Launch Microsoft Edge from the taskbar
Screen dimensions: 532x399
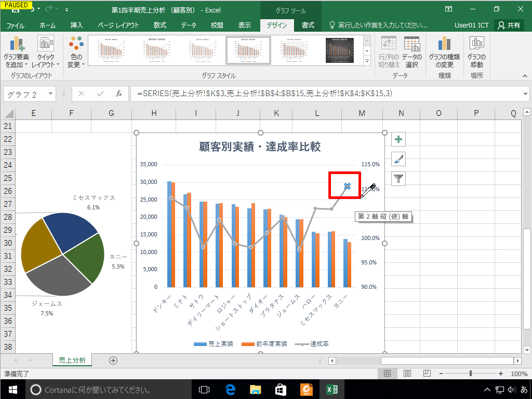click(x=229, y=388)
